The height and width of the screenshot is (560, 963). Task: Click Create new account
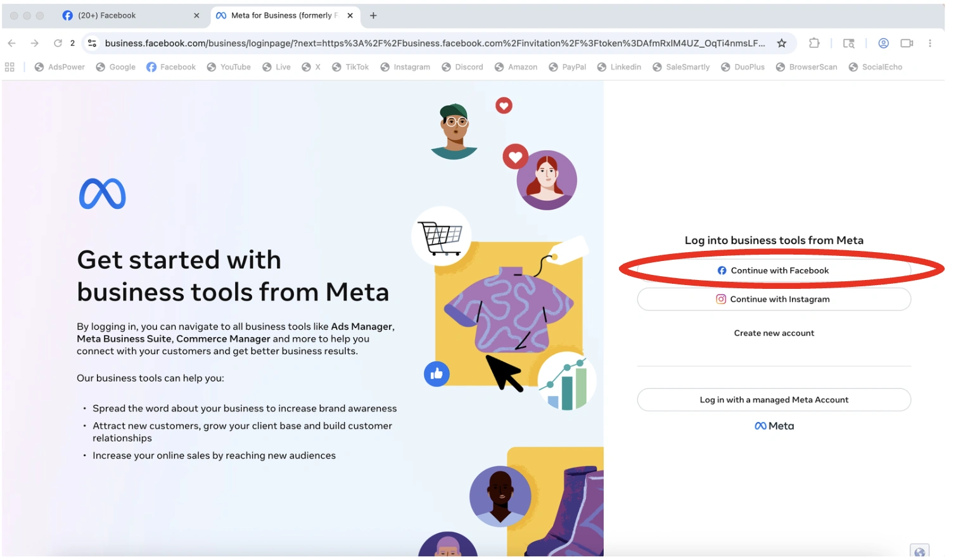[x=774, y=333]
